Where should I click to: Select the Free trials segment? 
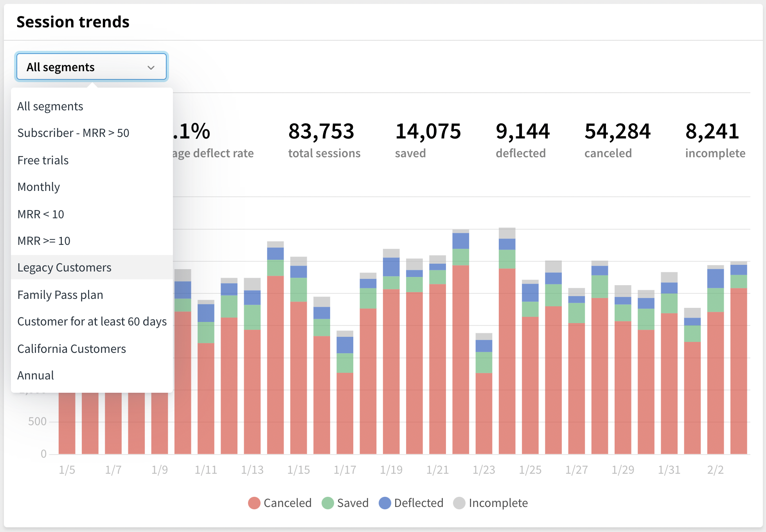click(x=43, y=160)
